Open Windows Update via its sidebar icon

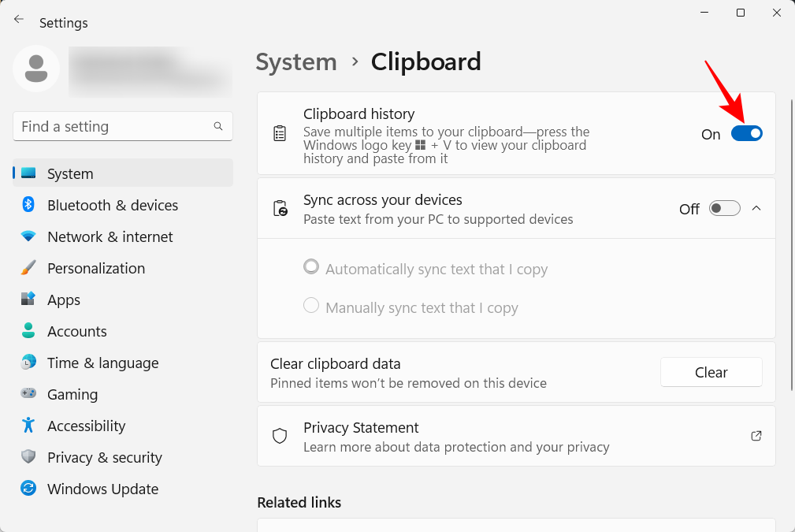pos(28,489)
